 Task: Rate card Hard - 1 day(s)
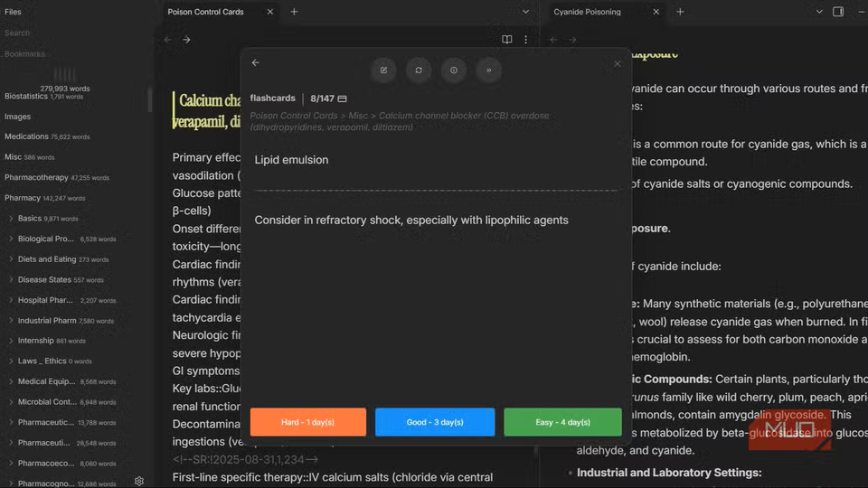pyautogui.click(x=307, y=422)
